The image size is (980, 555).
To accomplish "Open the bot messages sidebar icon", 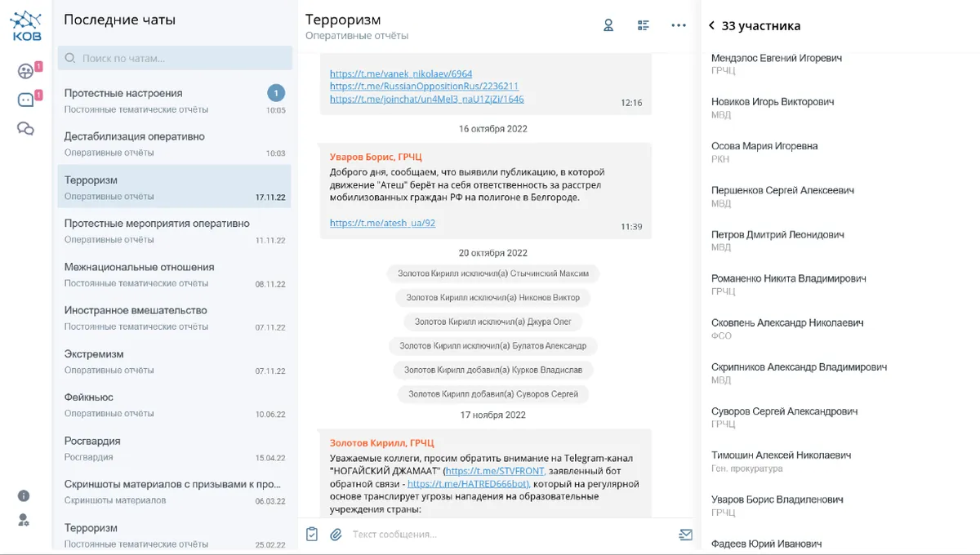I will [x=25, y=100].
